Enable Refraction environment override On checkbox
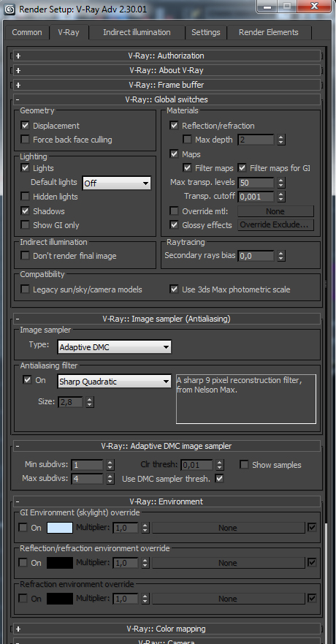 (x=24, y=599)
